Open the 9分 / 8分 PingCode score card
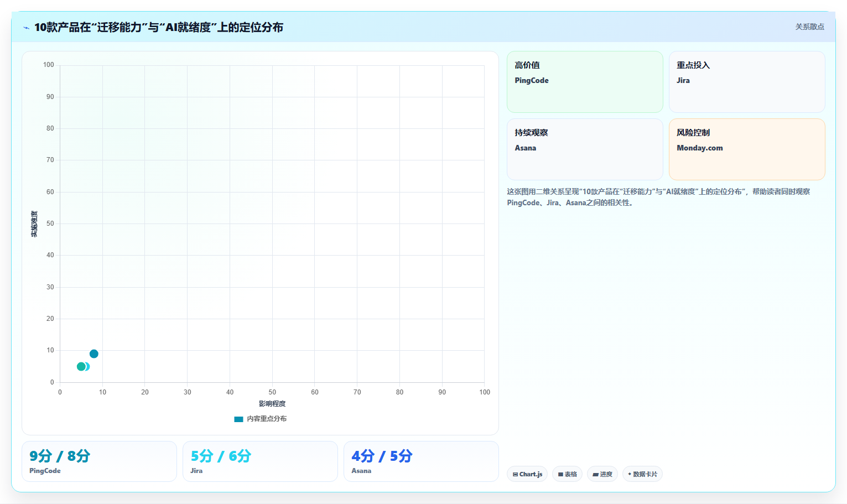Image resolution: width=847 pixels, height=504 pixels. click(99, 461)
